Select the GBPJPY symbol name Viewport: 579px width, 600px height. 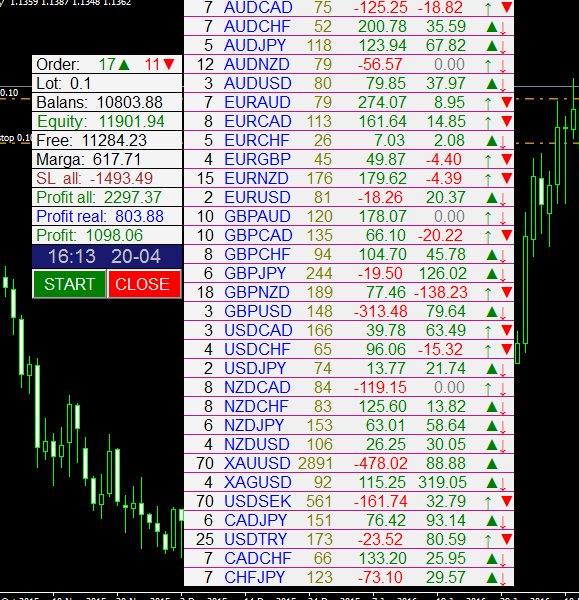point(255,273)
